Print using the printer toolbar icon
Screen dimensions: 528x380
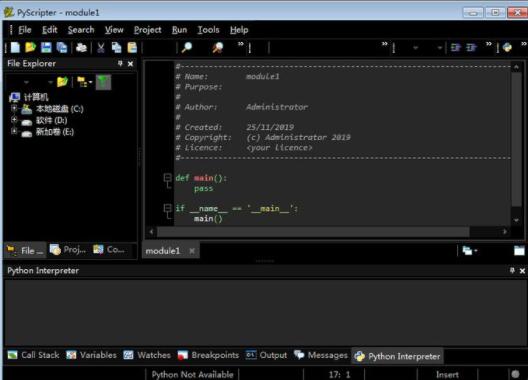pyautogui.click(x=81, y=48)
